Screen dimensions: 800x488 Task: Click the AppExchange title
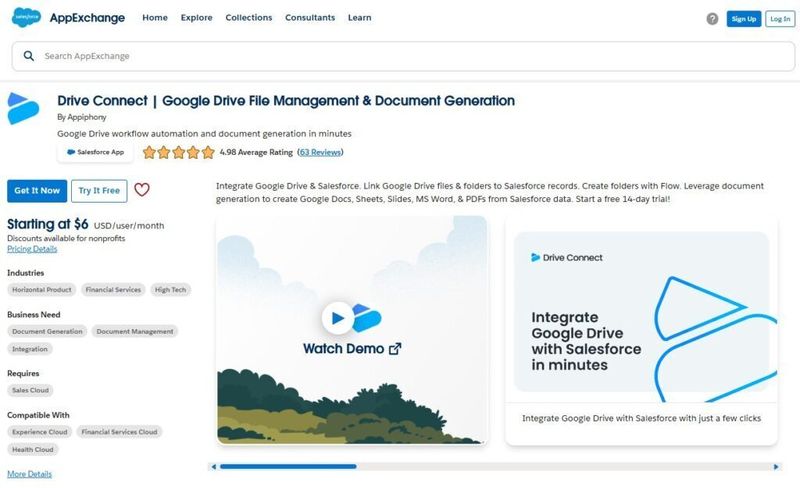coord(87,18)
